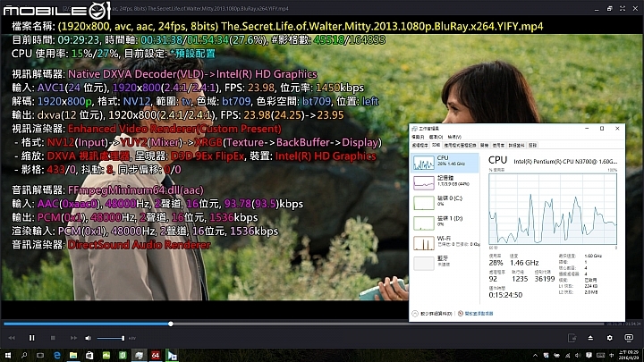
Task: Adjust the player volume slider
Action: click(x=111, y=338)
